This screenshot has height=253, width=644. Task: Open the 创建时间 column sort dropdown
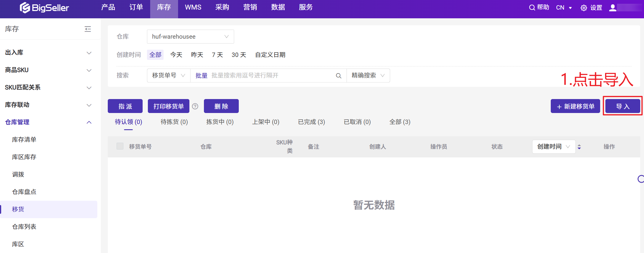(x=554, y=147)
